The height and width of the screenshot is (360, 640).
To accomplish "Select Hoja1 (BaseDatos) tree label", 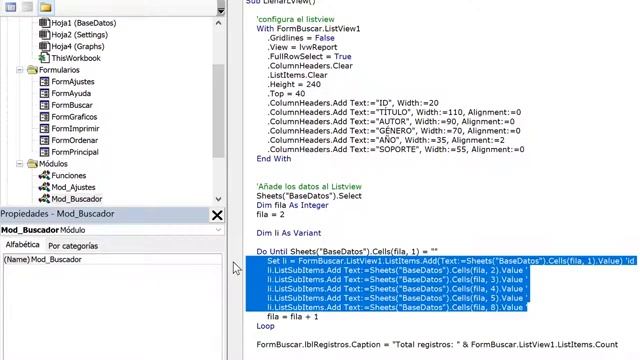I will click(84, 23).
